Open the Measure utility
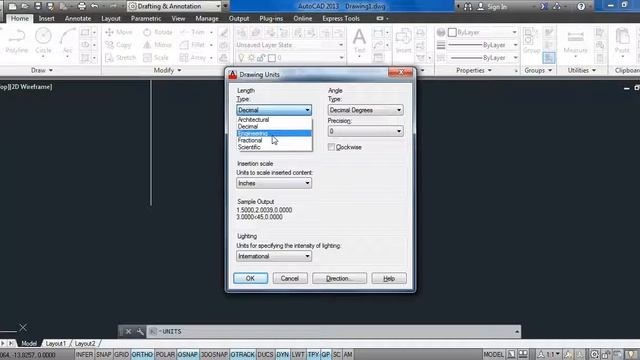 576,41
